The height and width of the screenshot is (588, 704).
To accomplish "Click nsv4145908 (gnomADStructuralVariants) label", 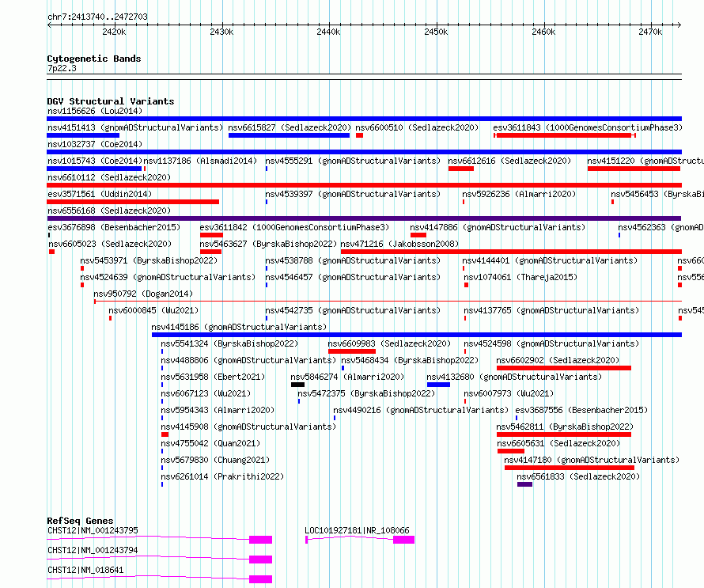I will (x=248, y=427).
